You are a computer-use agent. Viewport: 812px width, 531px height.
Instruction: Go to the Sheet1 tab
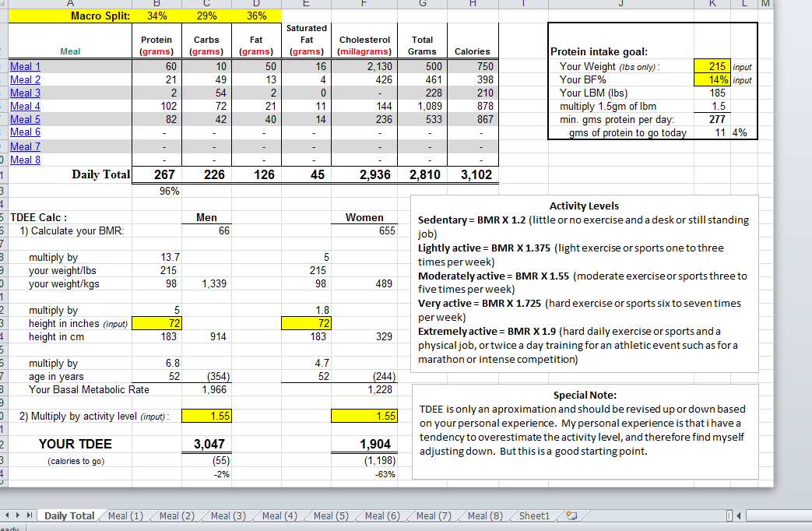tap(534, 515)
